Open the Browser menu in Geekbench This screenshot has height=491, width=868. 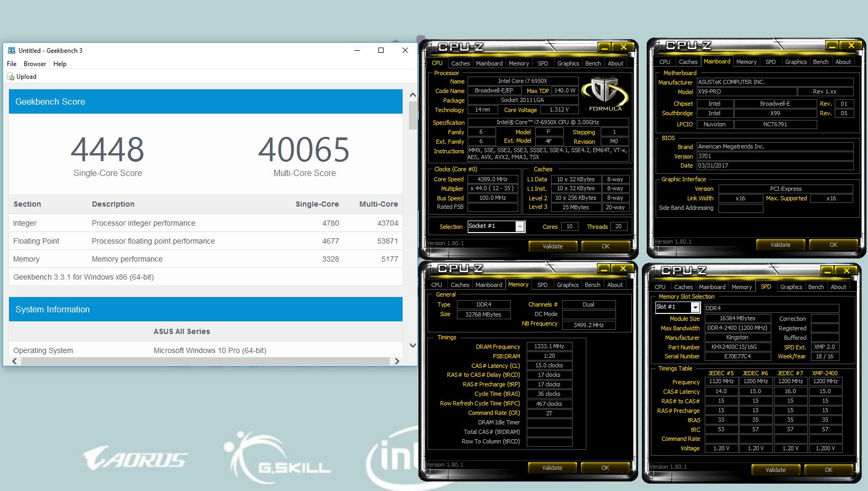pyautogui.click(x=35, y=64)
